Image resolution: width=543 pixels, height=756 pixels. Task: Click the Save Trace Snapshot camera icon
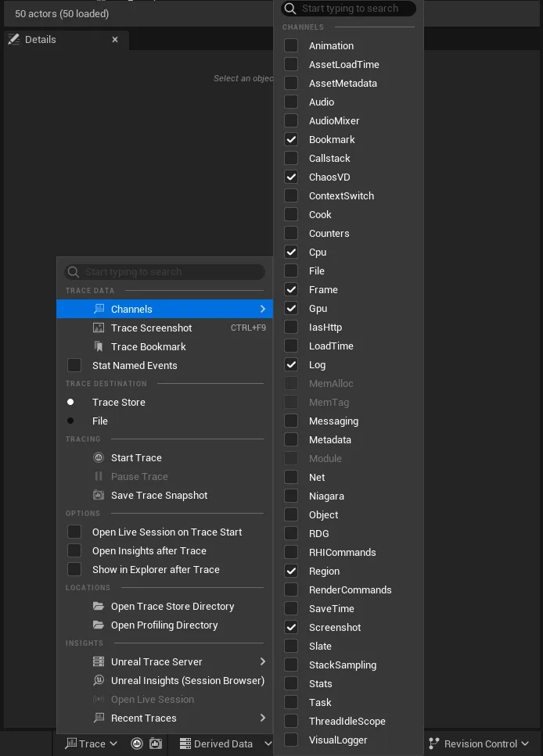[x=99, y=495]
